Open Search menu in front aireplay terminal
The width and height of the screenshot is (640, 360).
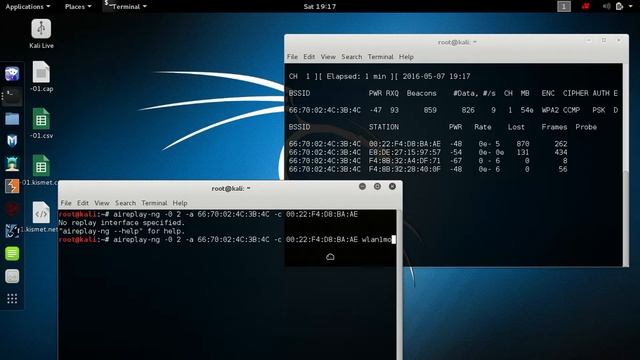tap(125, 203)
